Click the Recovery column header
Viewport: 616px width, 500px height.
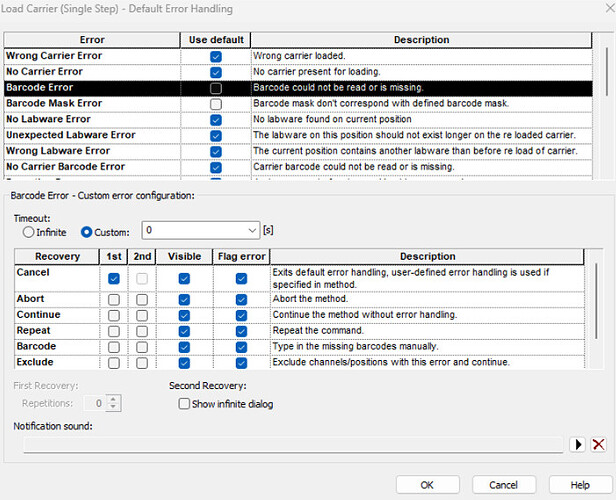[57, 256]
